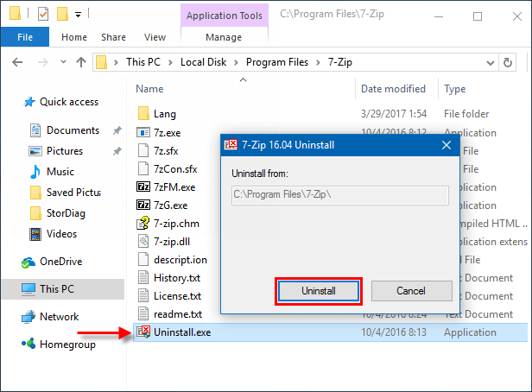The width and height of the screenshot is (532, 392).
Task: Select the Application Tools contextual tab
Action: point(225,16)
